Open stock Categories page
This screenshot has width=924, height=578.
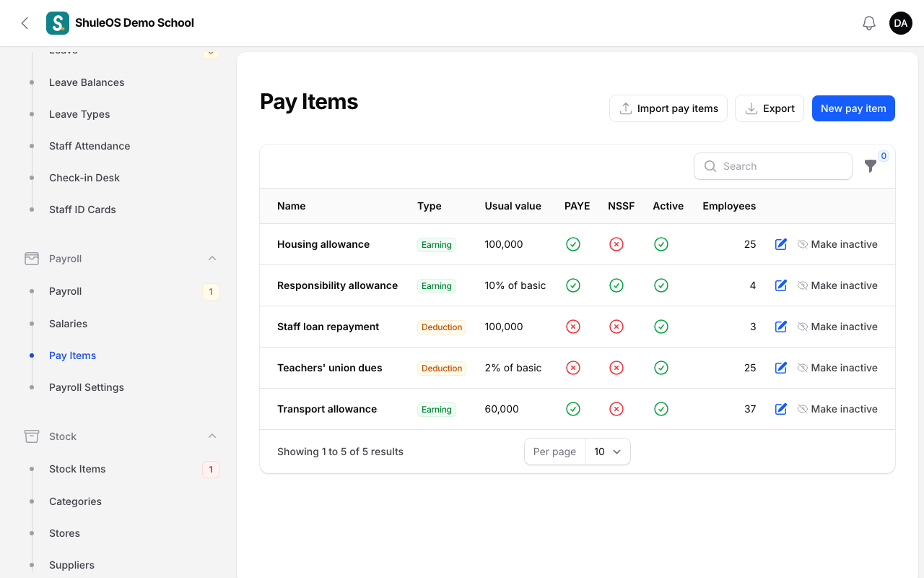click(75, 501)
